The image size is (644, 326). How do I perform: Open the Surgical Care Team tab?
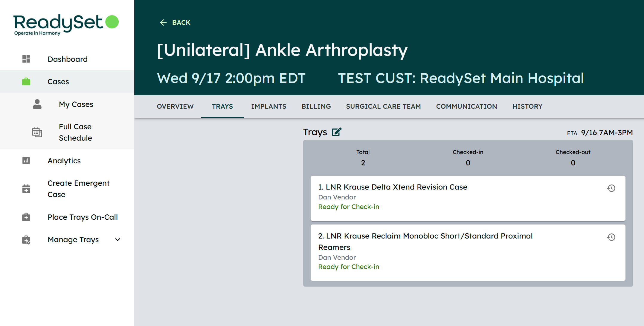click(383, 107)
